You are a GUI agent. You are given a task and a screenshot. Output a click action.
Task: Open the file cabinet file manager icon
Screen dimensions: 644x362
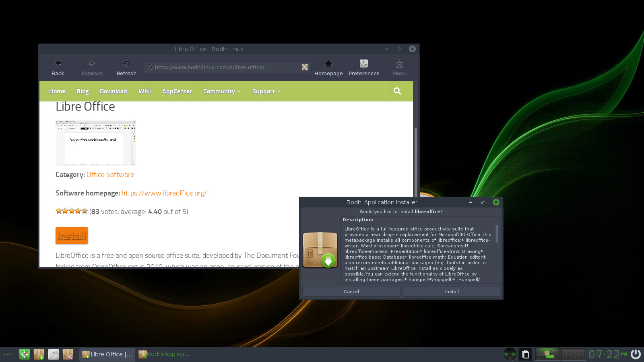[x=54, y=354]
